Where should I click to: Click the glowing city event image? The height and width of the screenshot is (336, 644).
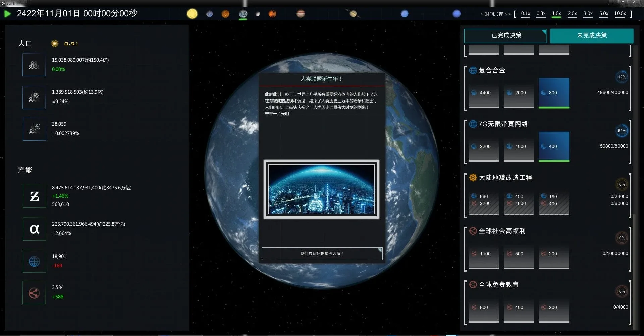tap(321, 189)
